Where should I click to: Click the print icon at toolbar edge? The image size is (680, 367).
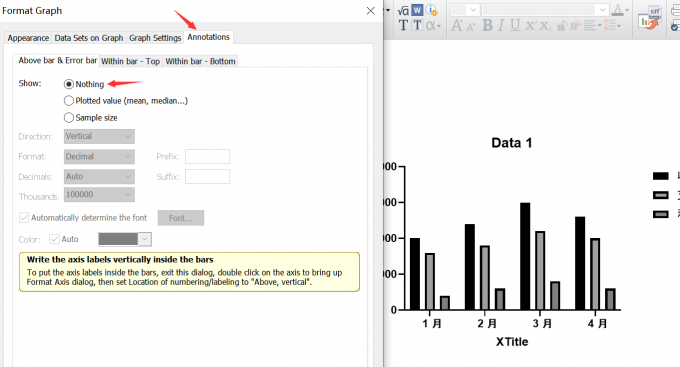click(676, 10)
